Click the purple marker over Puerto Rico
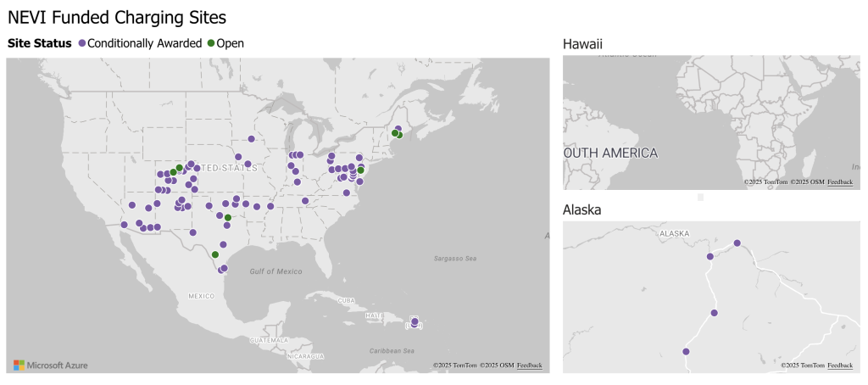868x385 pixels. (x=415, y=322)
